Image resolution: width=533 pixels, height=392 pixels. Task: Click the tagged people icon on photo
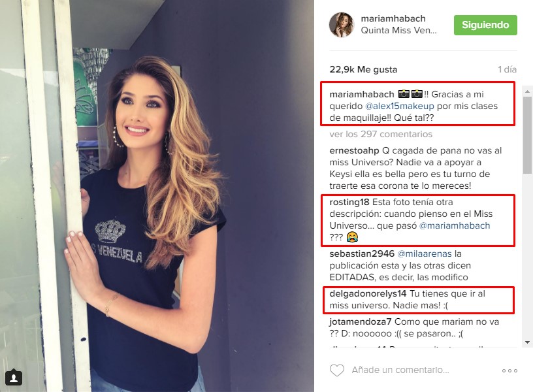point(14,378)
